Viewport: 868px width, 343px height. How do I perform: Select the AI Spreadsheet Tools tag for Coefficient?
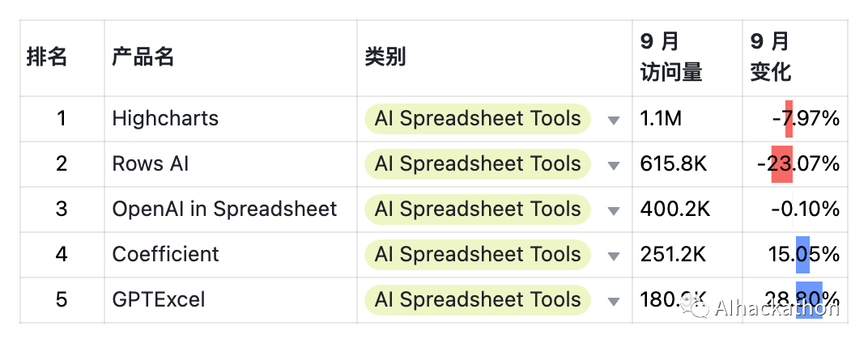click(x=478, y=255)
